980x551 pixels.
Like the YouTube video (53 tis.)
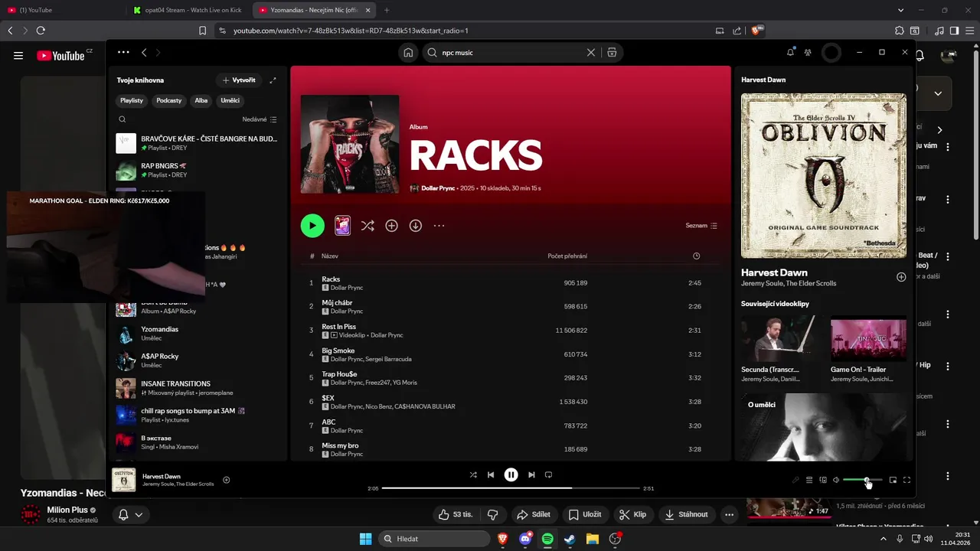pyautogui.click(x=456, y=514)
